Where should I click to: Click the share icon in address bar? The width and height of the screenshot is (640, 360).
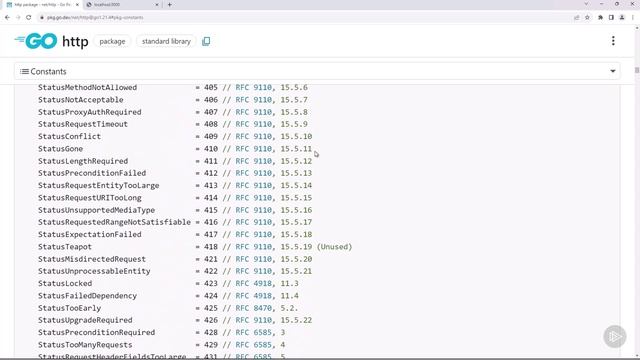click(576, 18)
